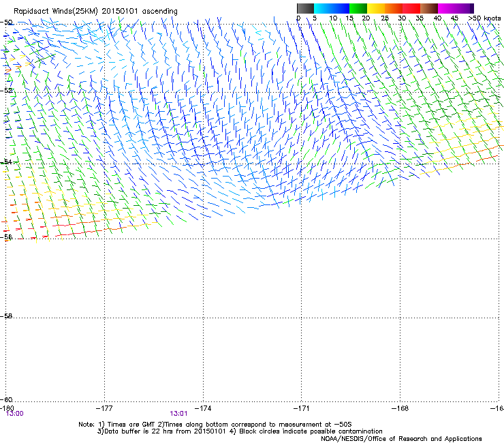The height and width of the screenshot is (443, 504).
Task: Click the orange 25-30 knots color swatch
Action: pos(394,8)
